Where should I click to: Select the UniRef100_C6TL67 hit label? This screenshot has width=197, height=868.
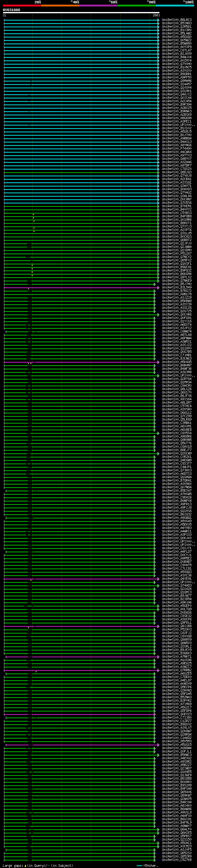(177, 50)
